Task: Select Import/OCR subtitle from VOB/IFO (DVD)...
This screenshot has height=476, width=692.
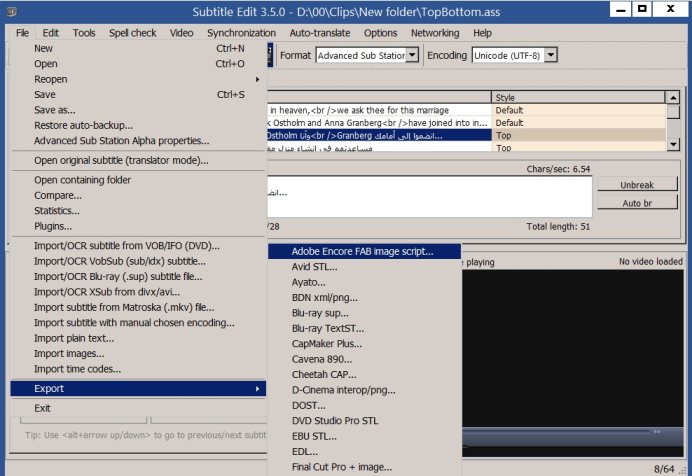Action: click(139, 246)
